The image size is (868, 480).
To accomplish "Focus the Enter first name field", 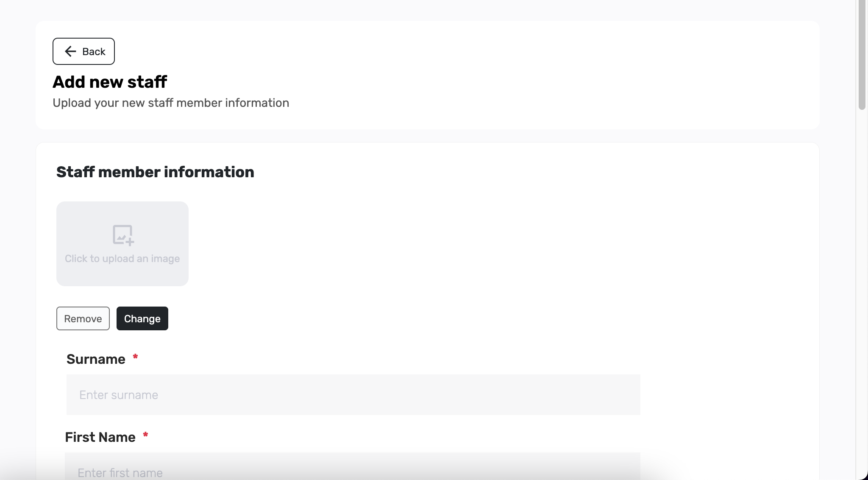I will [352, 466].
